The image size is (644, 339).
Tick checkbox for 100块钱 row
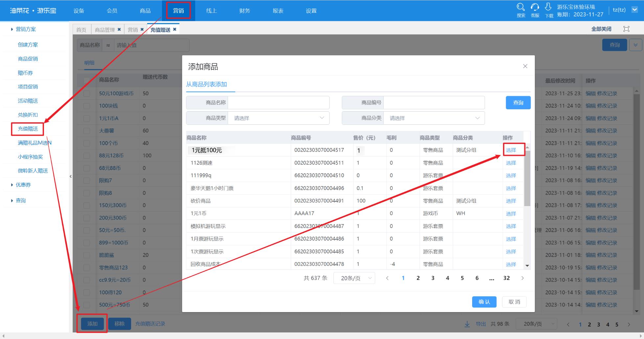point(87,106)
